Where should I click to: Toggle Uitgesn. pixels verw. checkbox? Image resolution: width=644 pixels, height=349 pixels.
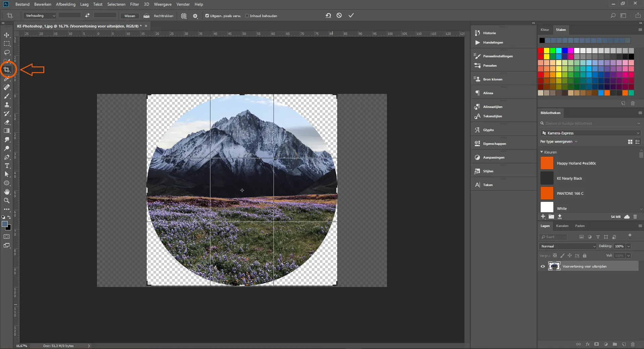[207, 16]
